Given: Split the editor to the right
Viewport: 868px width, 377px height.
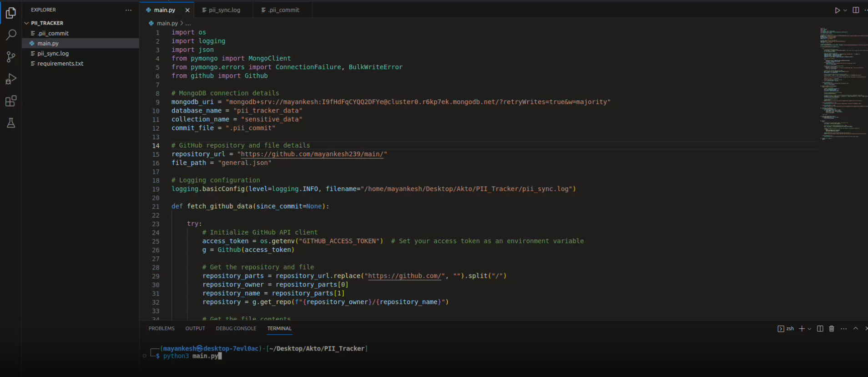Looking at the screenshot, I should (856, 10).
